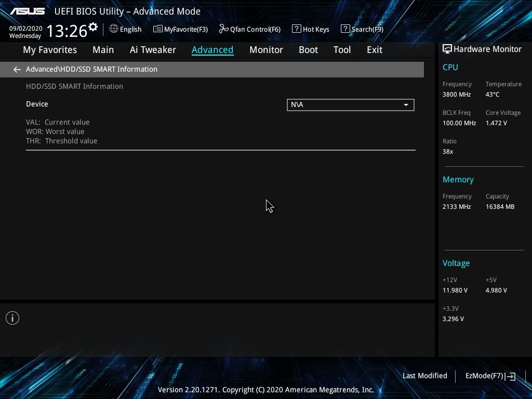Screen dimensions: 532x399
Task: Click the gear icon next to the clock
Action: click(x=93, y=26)
